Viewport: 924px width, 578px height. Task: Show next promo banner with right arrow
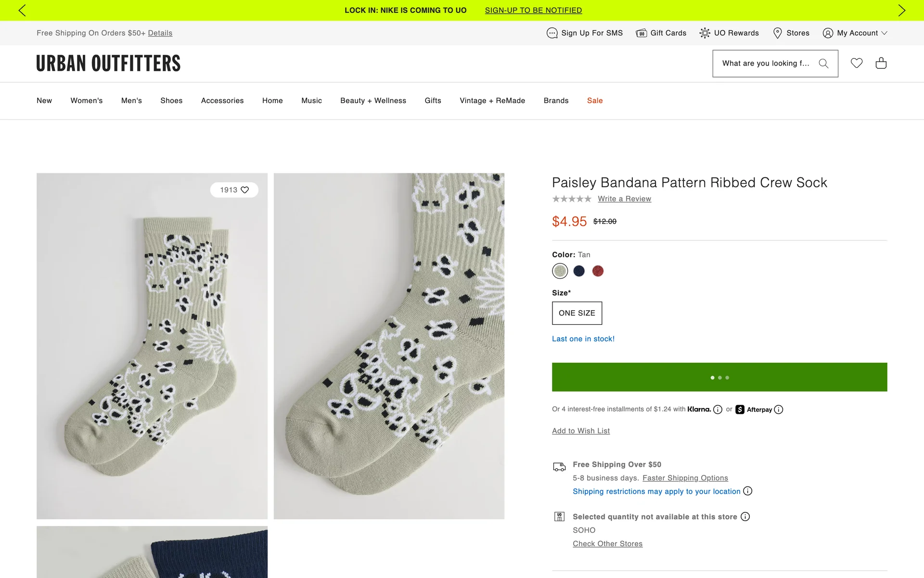[901, 10]
